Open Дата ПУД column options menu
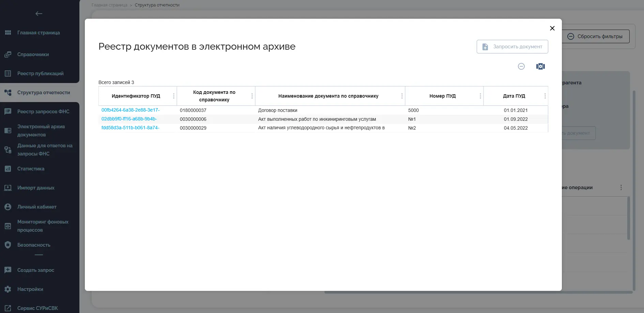 pyautogui.click(x=545, y=96)
